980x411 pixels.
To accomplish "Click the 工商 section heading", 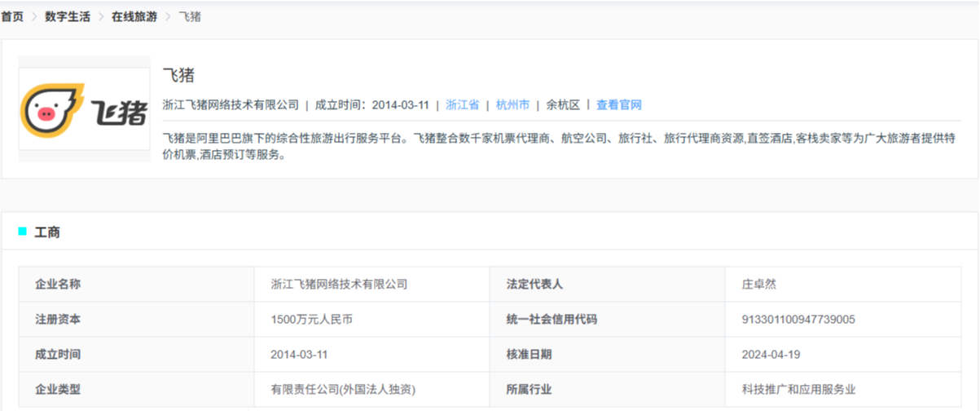I will 47,232.
